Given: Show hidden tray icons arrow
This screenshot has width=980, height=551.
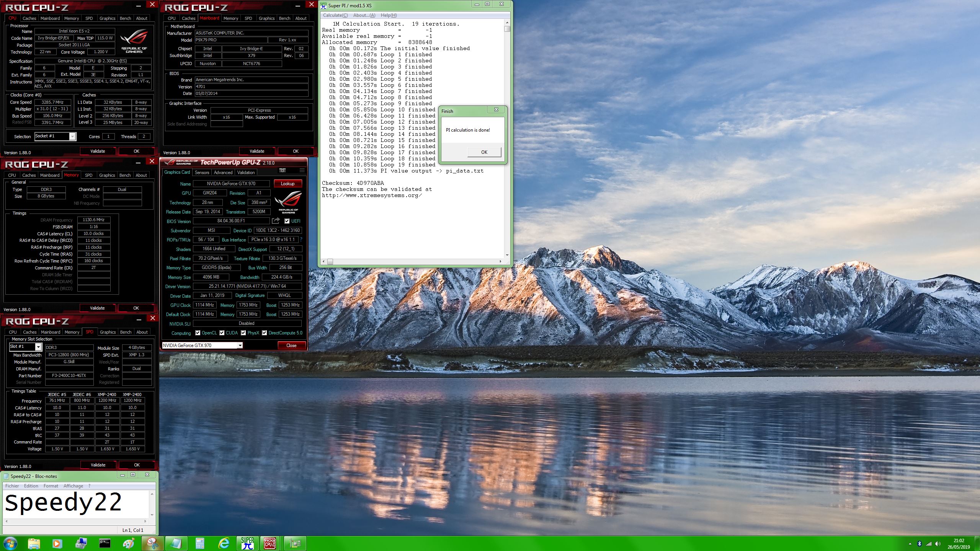Looking at the screenshot, I should pos(910,544).
